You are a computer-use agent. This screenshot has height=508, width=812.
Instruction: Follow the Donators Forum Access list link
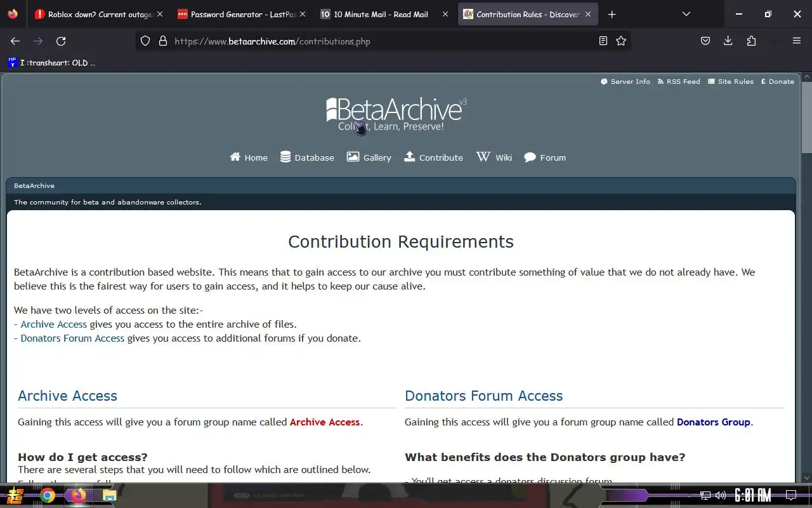[72, 338]
